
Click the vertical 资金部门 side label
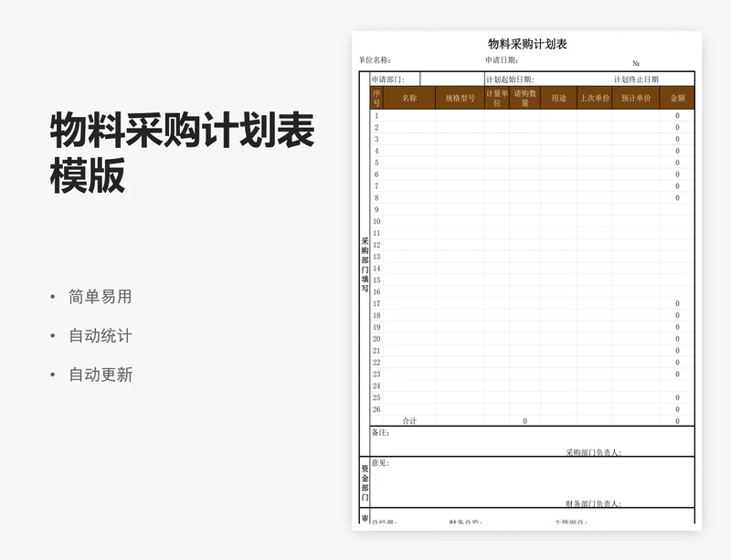click(x=365, y=482)
